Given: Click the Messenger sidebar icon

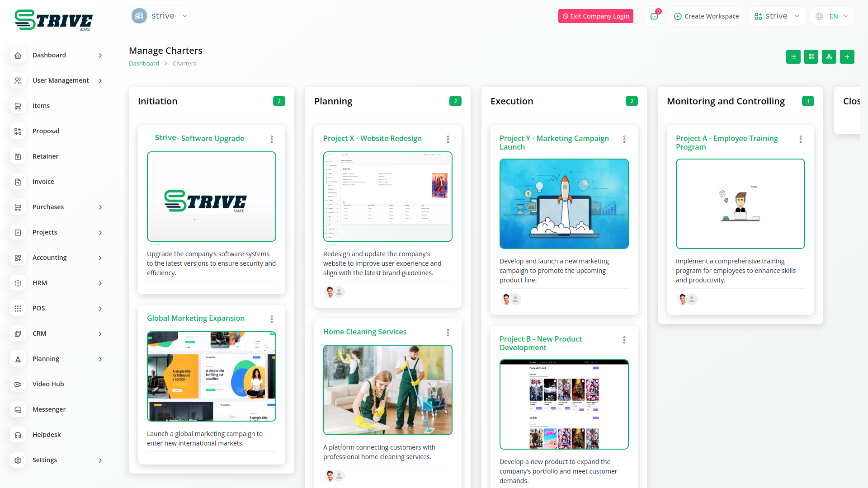Looking at the screenshot, I should tap(18, 409).
